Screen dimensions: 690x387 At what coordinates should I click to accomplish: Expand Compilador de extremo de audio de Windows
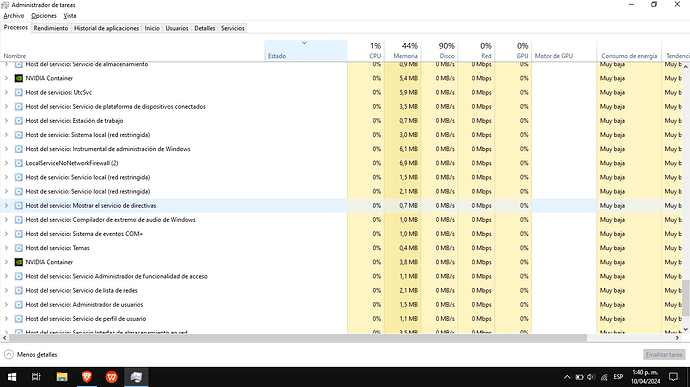point(6,220)
